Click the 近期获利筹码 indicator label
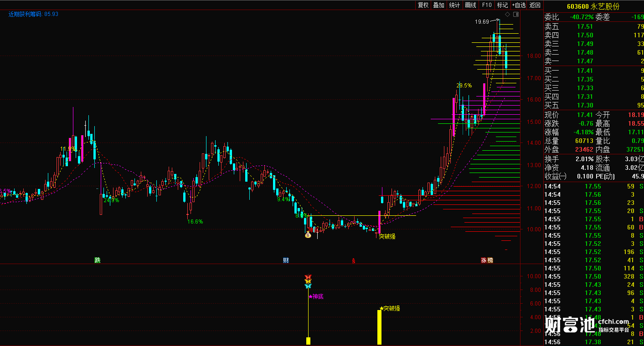The image size is (644, 346). (x=33, y=14)
